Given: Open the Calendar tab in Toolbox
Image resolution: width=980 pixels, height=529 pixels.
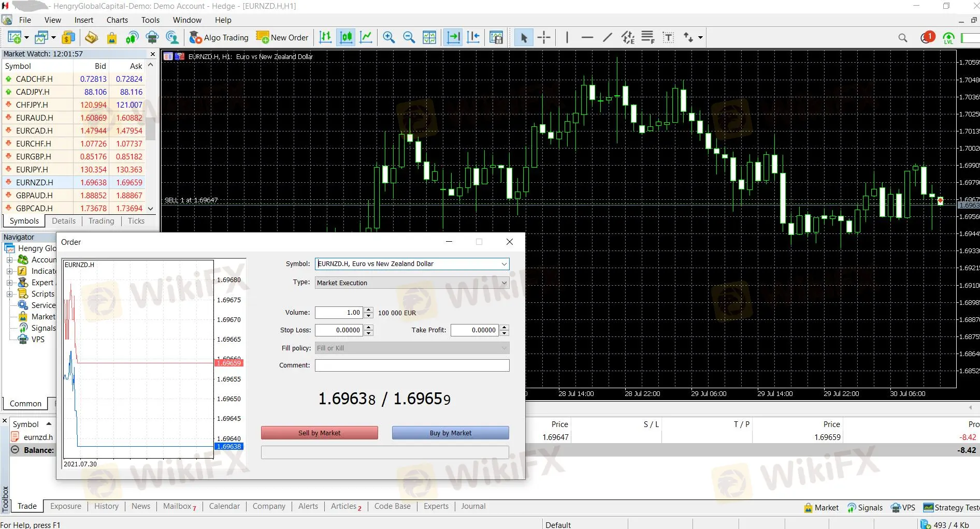Looking at the screenshot, I should click(224, 506).
